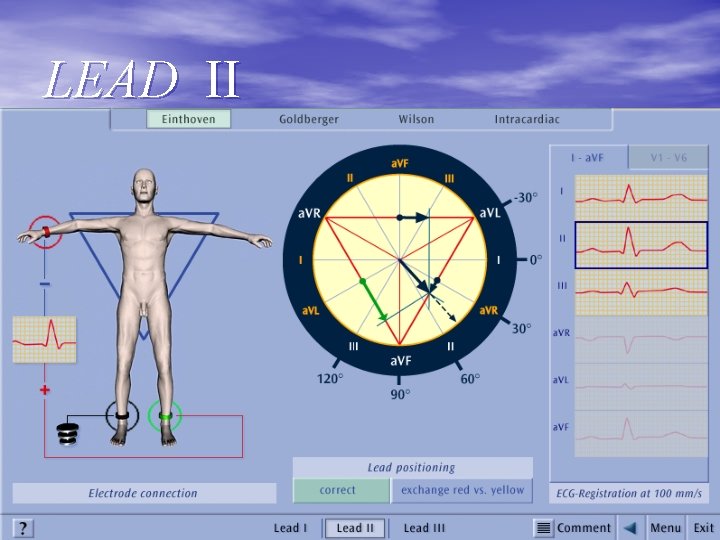Select the dimmed aVL ECG strip
720x540 pixels.
point(641,387)
